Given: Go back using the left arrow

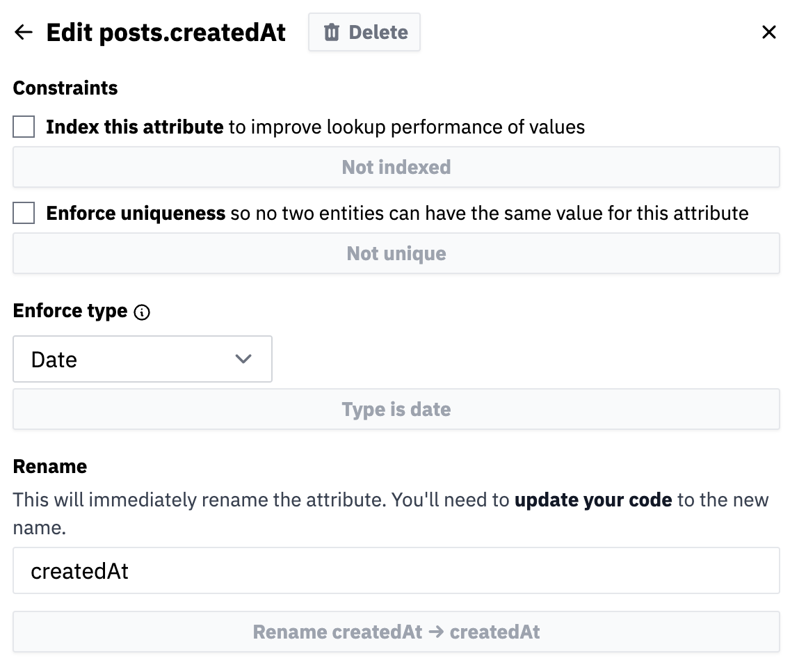Looking at the screenshot, I should [24, 33].
